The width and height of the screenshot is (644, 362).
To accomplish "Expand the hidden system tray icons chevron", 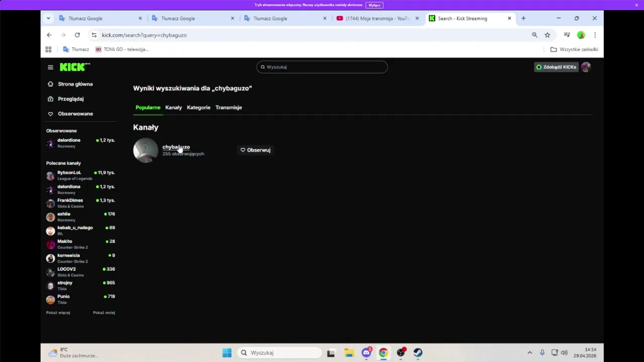I will (529, 352).
